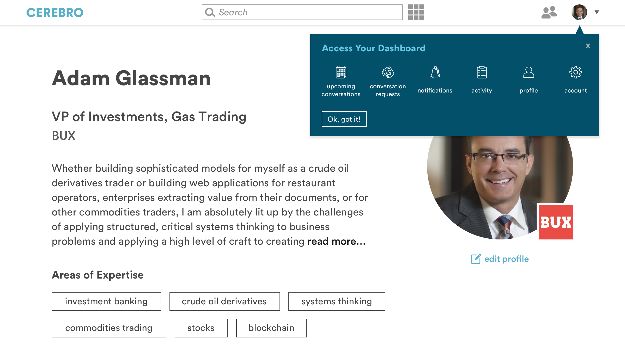Select the blockchain expertise tag
Screen dimensions: 625x364
coord(271,328)
